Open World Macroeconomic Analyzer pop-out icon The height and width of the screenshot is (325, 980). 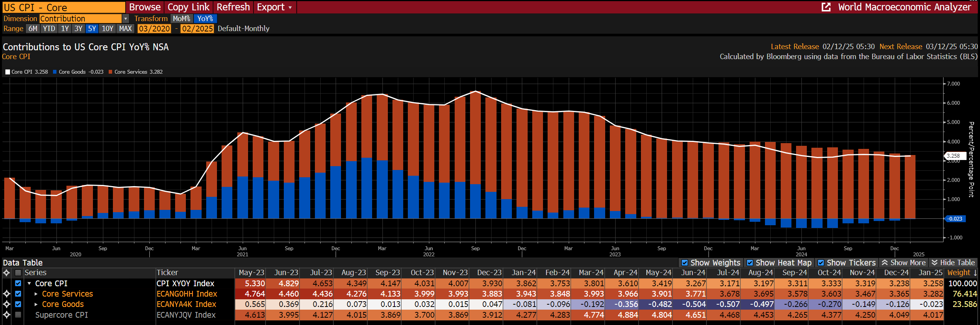pyautogui.click(x=826, y=7)
